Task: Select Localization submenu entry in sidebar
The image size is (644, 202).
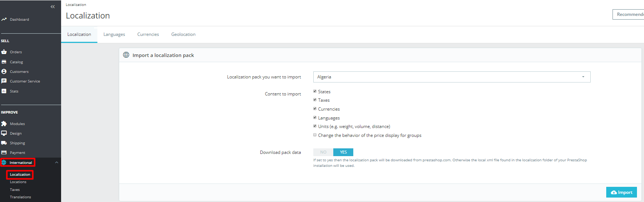Action: point(20,175)
